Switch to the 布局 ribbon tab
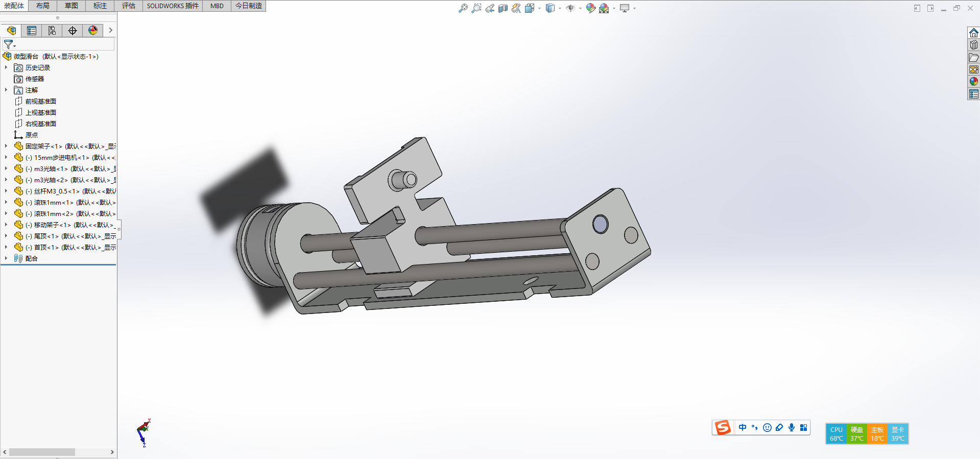The height and width of the screenshot is (459, 980). coord(43,6)
